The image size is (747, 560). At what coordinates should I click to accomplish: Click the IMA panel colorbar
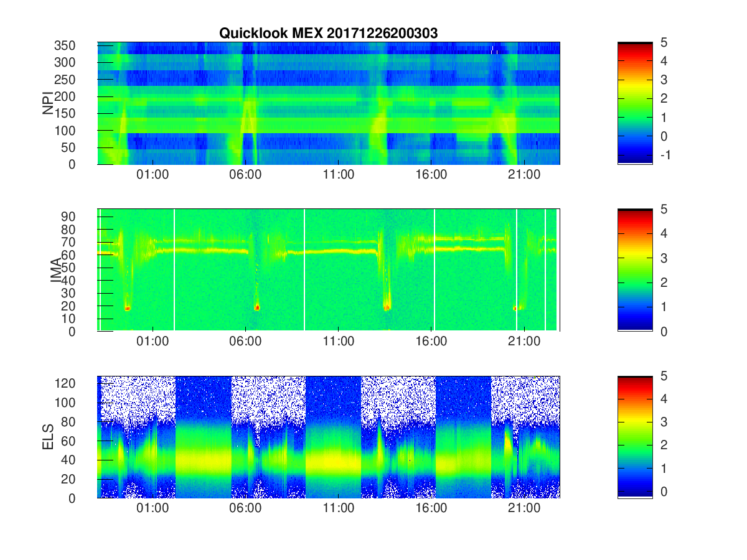[635, 270]
